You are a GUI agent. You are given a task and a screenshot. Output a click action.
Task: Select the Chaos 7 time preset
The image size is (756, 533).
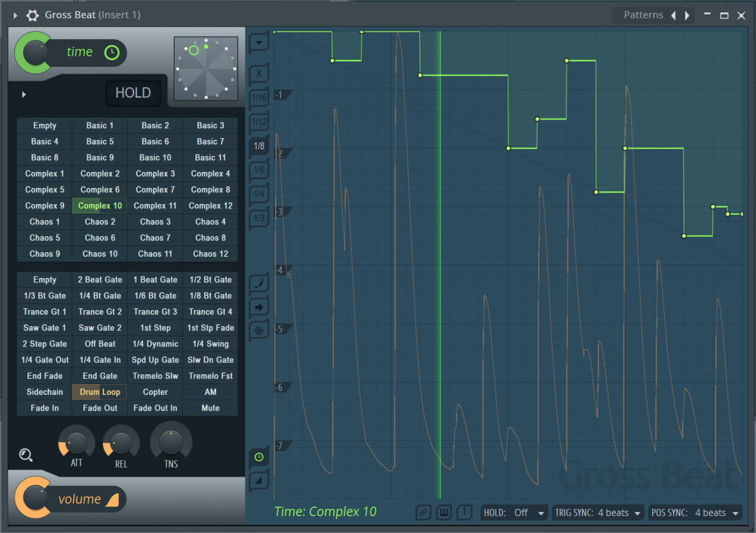(x=155, y=238)
